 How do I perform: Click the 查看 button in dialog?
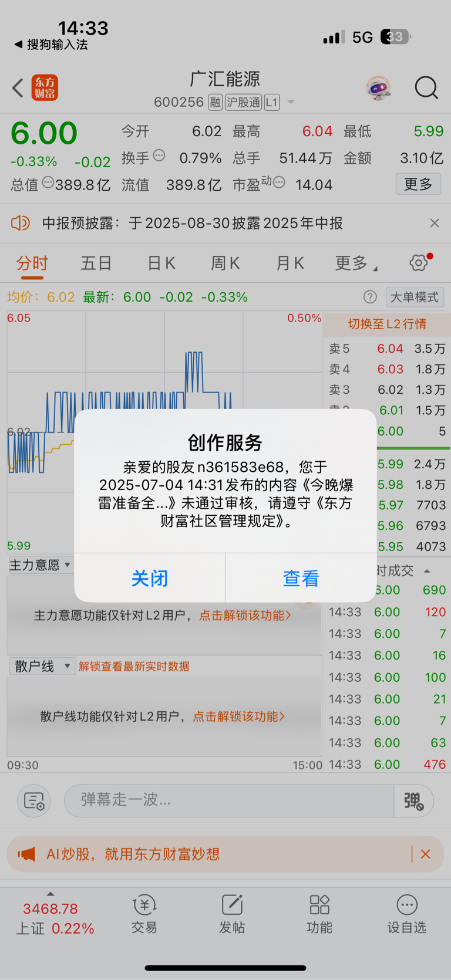[x=301, y=578]
